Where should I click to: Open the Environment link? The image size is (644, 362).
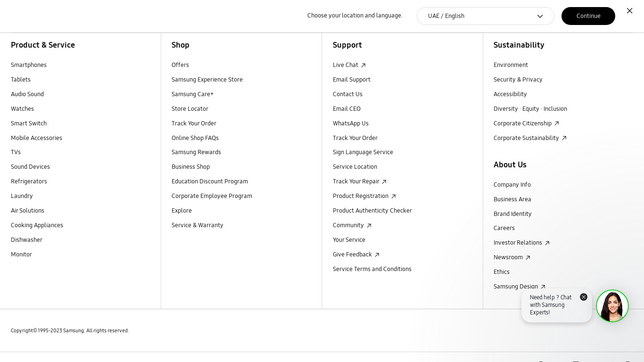tap(511, 65)
